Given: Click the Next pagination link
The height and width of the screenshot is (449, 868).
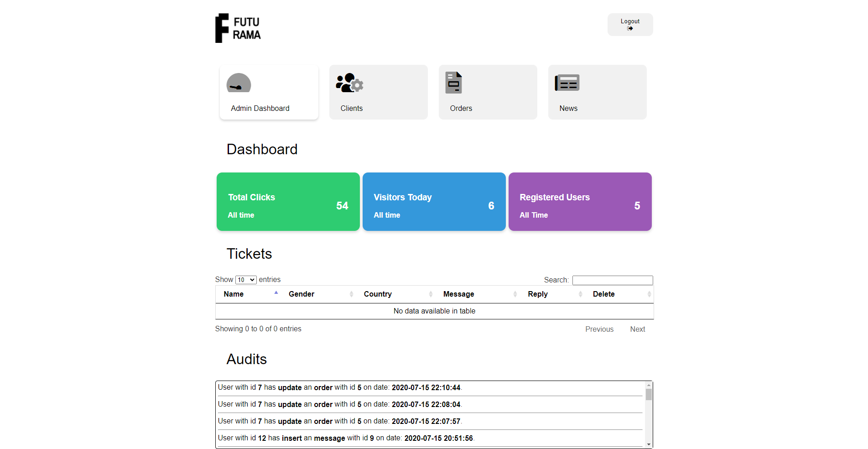Looking at the screenshot, I should [637, 329].
